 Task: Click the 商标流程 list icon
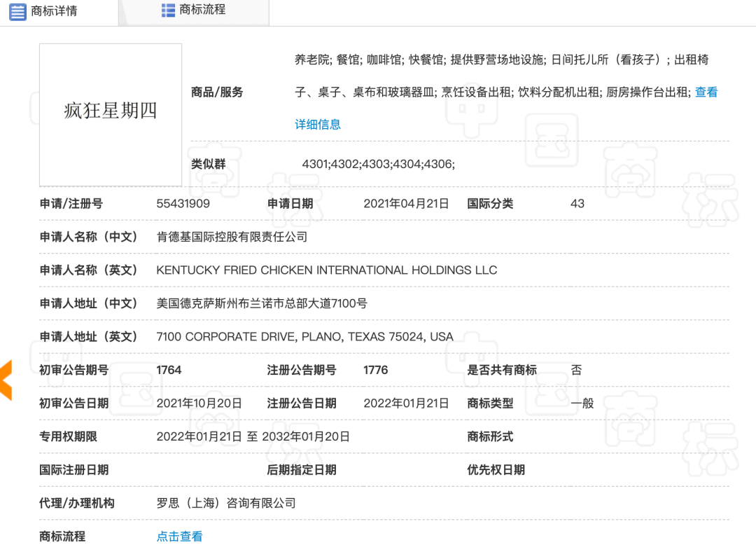(168, 10)
